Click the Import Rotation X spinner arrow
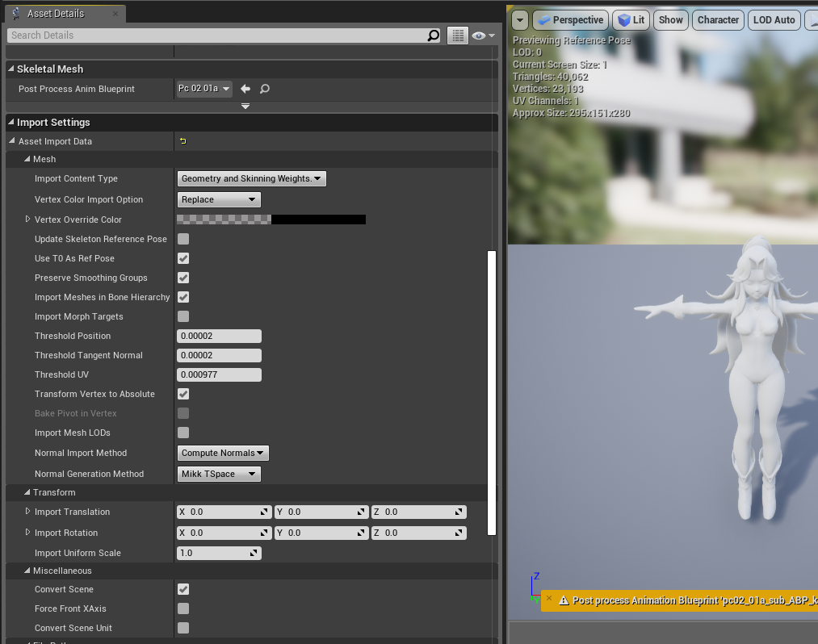The height and width of the screenshot is (644, 818). (x=264, y=533)
